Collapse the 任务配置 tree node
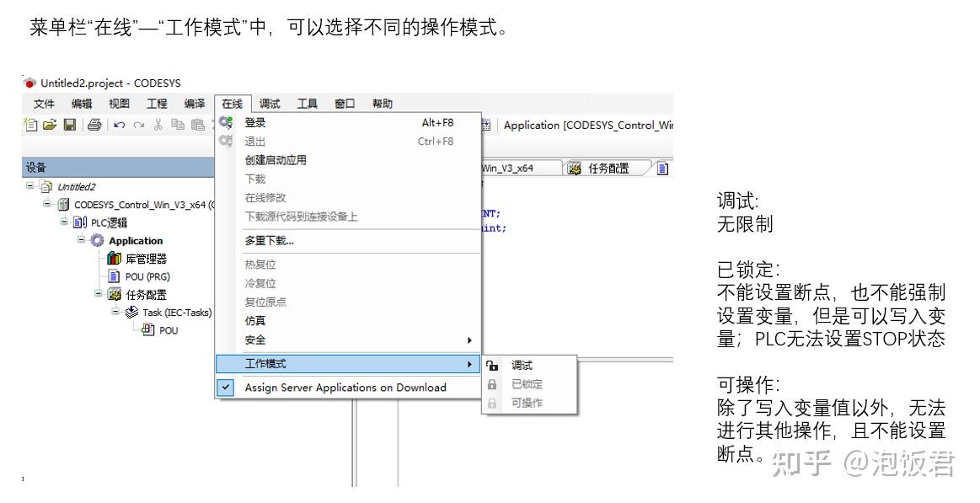This screenshot has height=503, width=980. click(98, 294)
